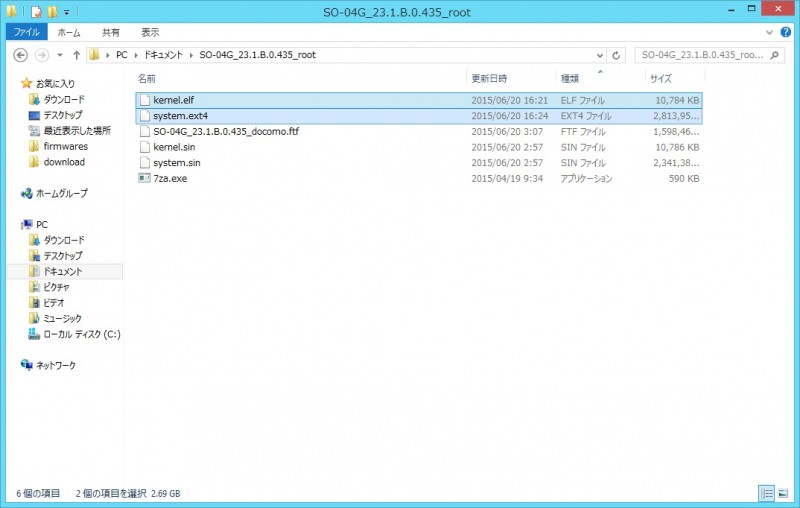This screenshot has height=508, width=800.
Task: Open ローカル ディスク (C:) drive
Action: pyautogui.click(x=82, y=334)
